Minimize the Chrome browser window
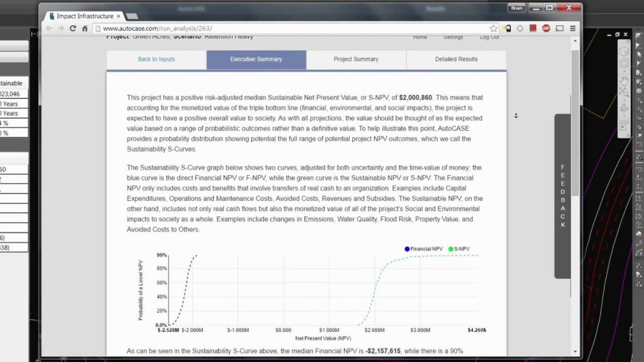 point(536,8)
